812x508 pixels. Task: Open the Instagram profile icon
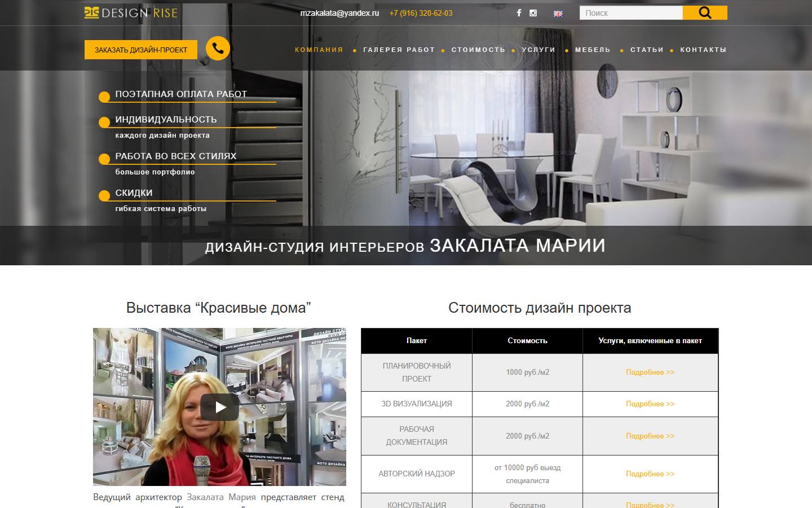click(x=533, y=13)
